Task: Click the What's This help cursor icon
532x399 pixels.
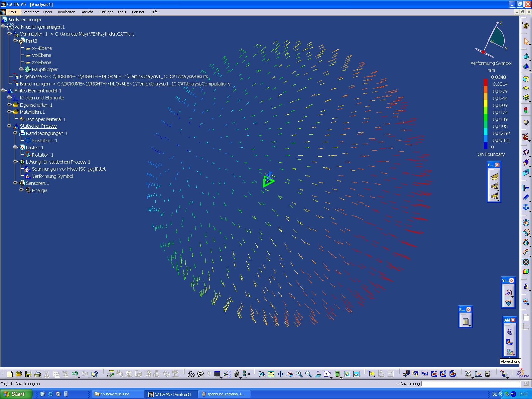Action: coord(94,374)
